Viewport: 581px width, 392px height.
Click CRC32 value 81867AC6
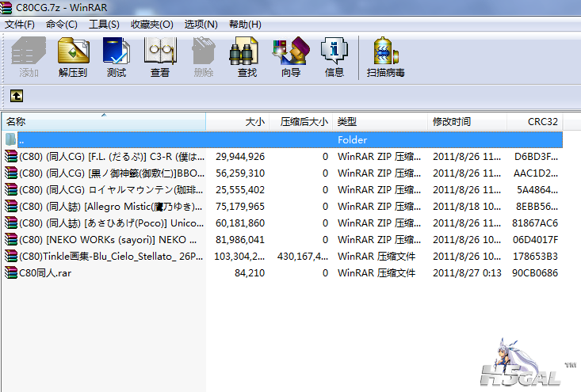click(x=535, y=223)
